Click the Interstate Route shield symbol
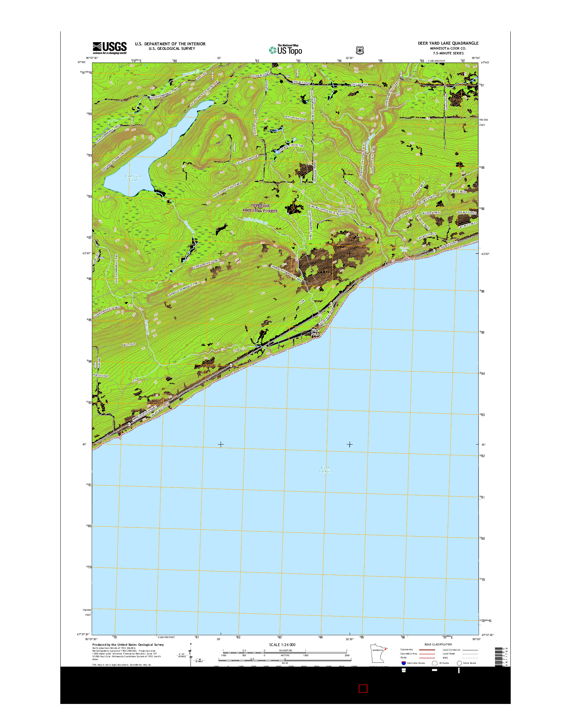571x728 pixels. click(x=404, y=663)
